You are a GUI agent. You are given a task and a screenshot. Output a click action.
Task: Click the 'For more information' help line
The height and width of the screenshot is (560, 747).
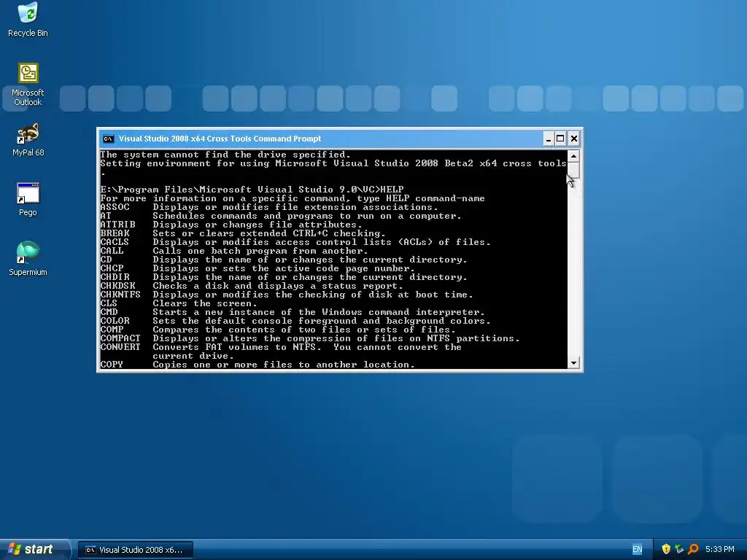292,198
